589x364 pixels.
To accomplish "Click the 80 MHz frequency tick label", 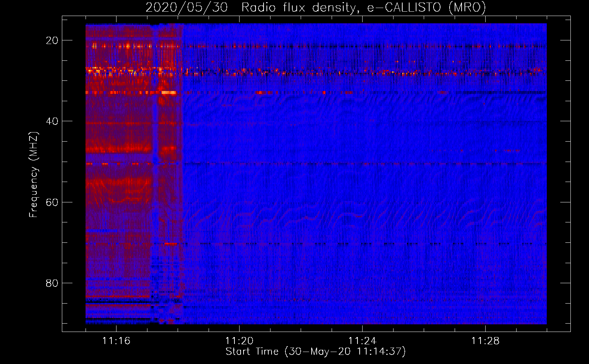I will tap(52, 283).
